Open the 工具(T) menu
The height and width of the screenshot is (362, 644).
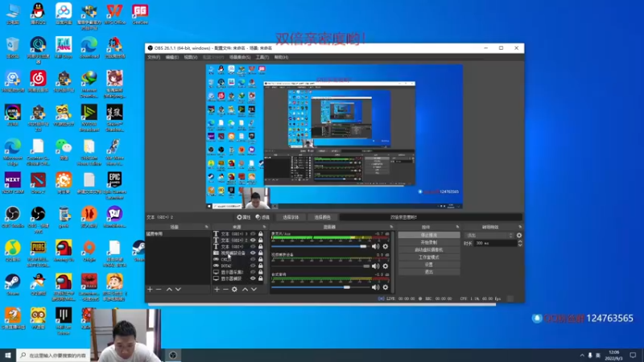click(262, 57)
